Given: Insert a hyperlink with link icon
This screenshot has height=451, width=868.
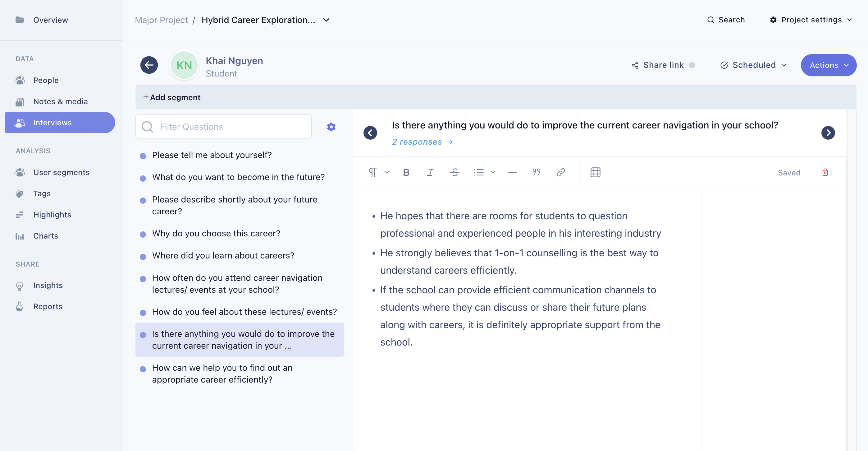Looking at the screenshot, I should tap(560, 172).
